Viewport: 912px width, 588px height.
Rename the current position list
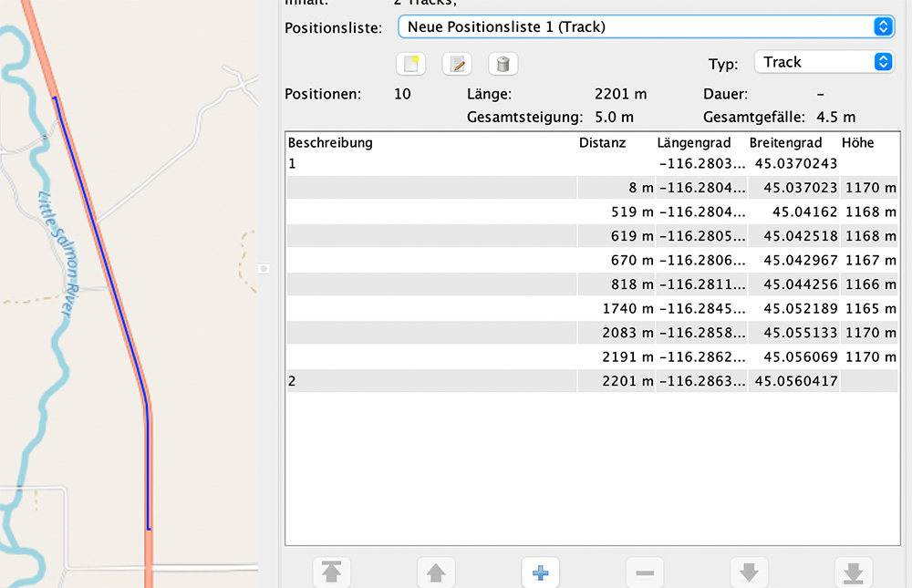coord(457,64)
